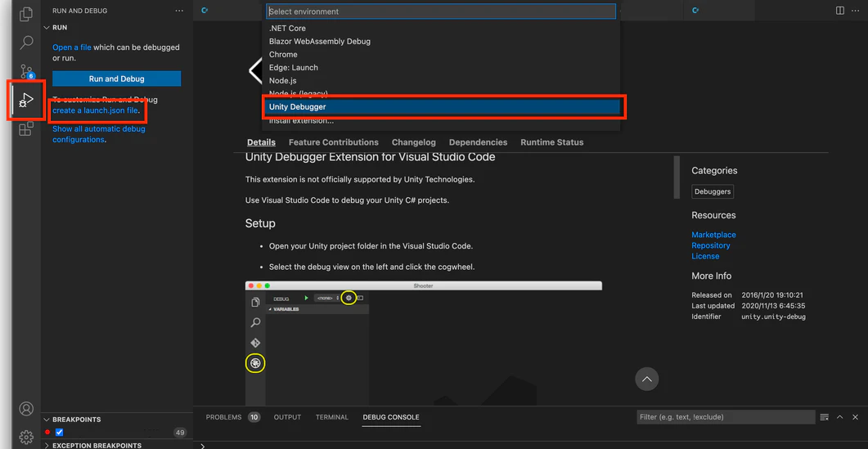Switch to the Feature Contributions tab

(x=334, y=142)
